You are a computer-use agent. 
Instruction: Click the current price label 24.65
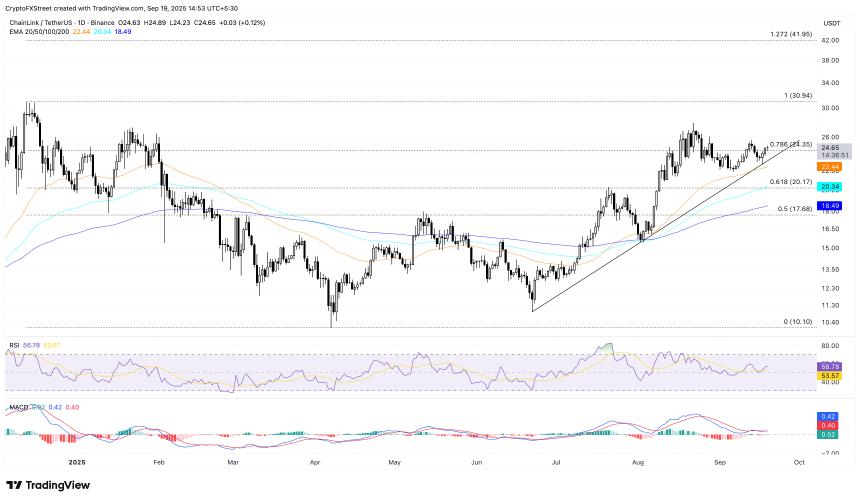tap(829, 148)
